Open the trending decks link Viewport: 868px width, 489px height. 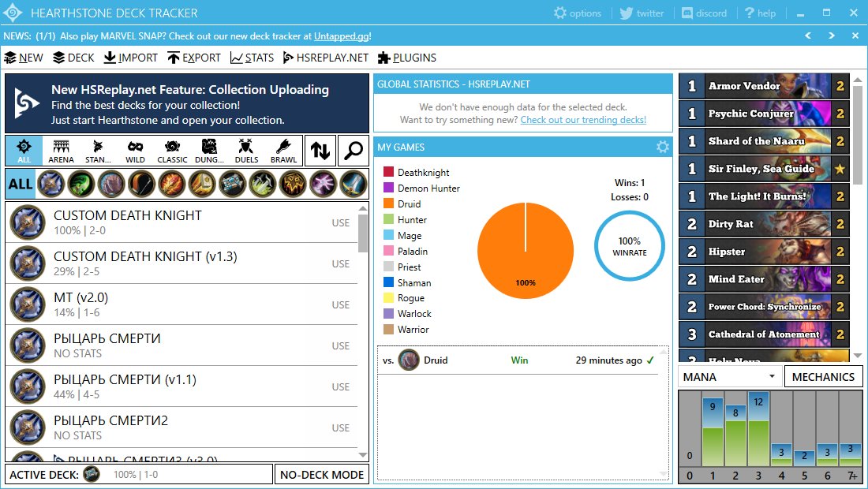point(583,119)
